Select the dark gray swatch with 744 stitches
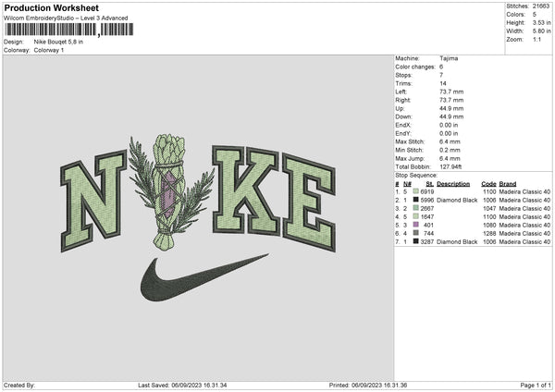Image resolution: width=555 pixels, height=392 pixels. point(416,234)
